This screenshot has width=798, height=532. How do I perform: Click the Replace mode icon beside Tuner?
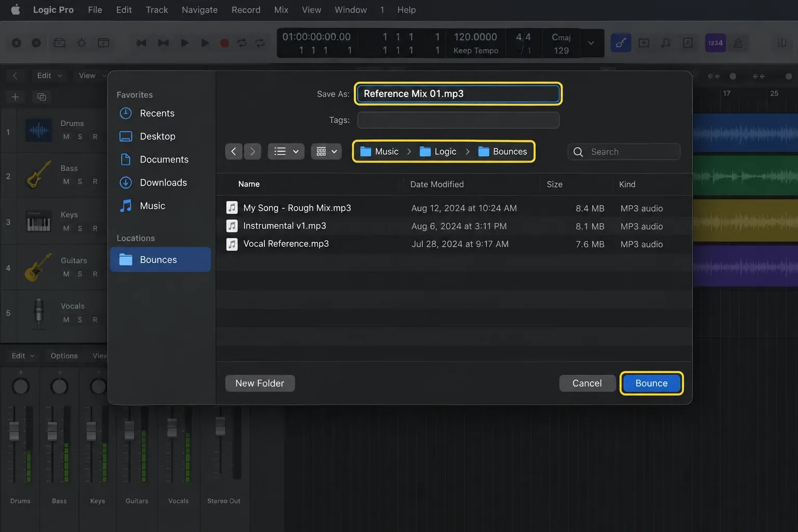coord(644,43)
